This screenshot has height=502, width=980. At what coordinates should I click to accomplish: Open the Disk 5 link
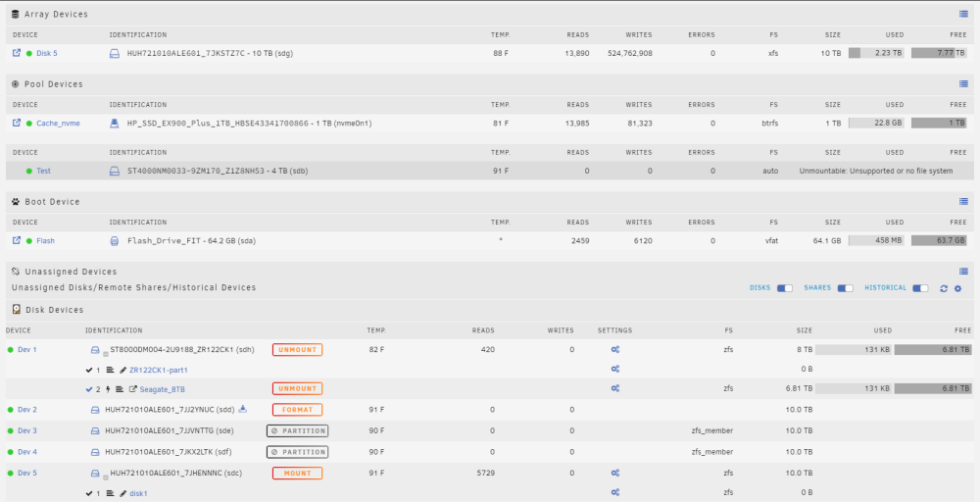click(x=47, y=54)
